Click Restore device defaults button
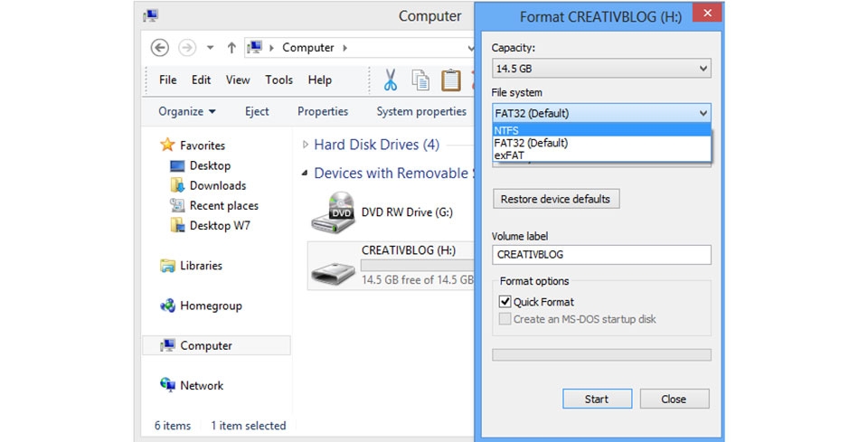 (x=556, y=199)
